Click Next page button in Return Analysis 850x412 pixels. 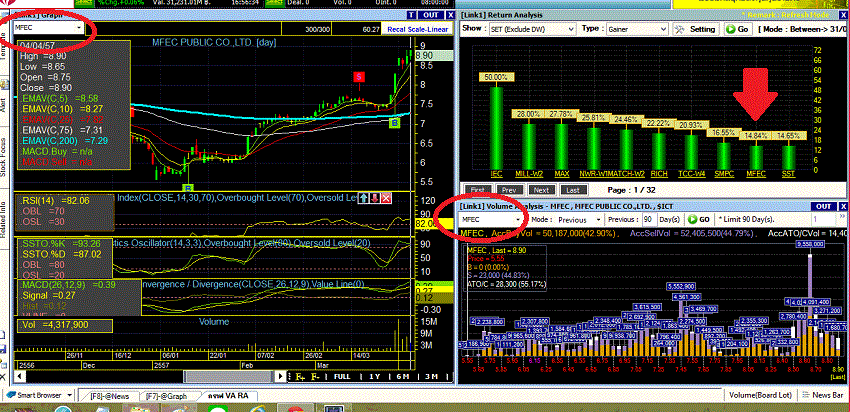(x=541, y=190)
